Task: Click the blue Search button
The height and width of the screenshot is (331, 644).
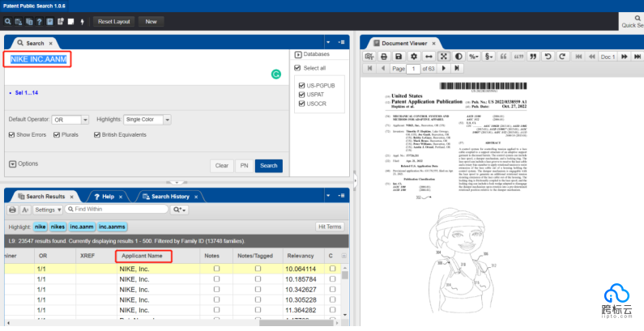Action: point(269,166)
